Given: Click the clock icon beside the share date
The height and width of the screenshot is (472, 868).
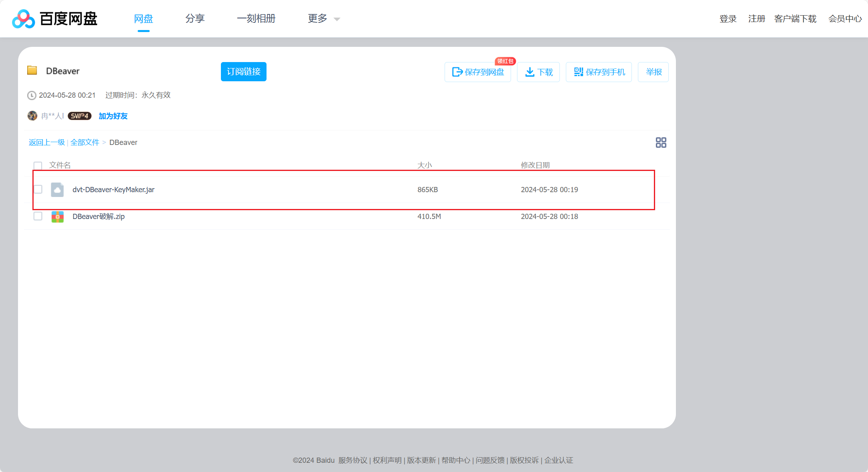Looking at the screenshot, I should click(x=32, y=95).
